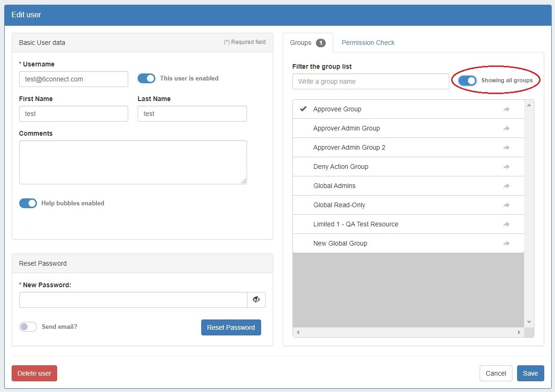Viewport: 555px width, 392px height.
Task: Turn off Help bubbles enabled switch
Action: coord(28,203)
